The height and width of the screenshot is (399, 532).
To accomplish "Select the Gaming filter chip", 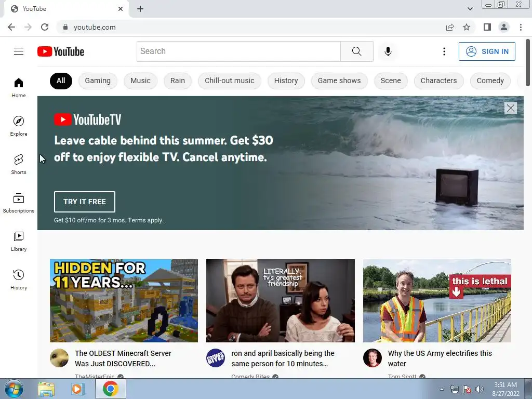I will pos(98,81).
